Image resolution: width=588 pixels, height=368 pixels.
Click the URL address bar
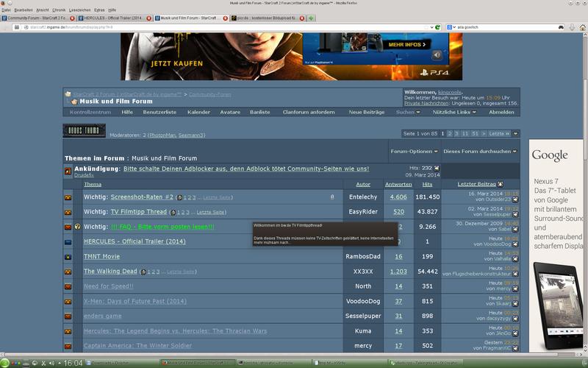tap(225, 27)
